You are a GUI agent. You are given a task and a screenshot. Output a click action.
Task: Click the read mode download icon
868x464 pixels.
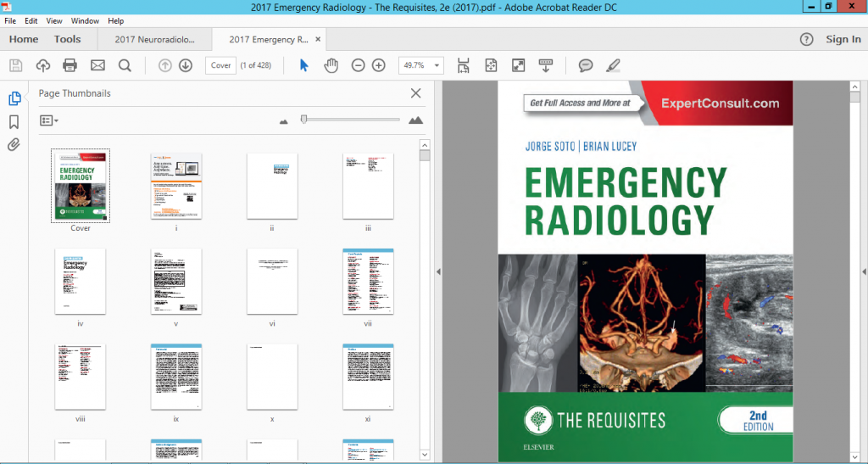coord(545,65)
